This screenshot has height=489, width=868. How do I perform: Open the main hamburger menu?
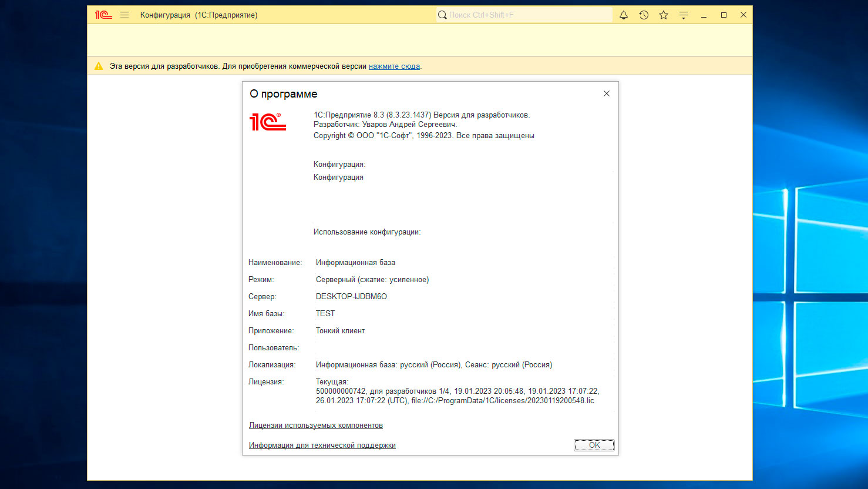[125, 15]
